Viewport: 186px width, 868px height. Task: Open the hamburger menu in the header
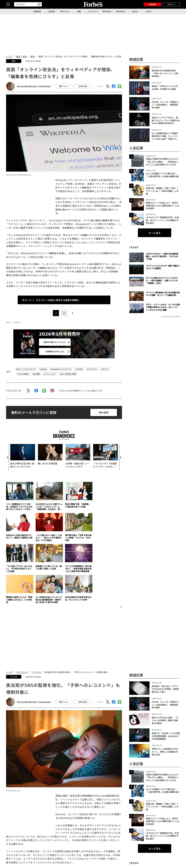click(x=8, y=4)
